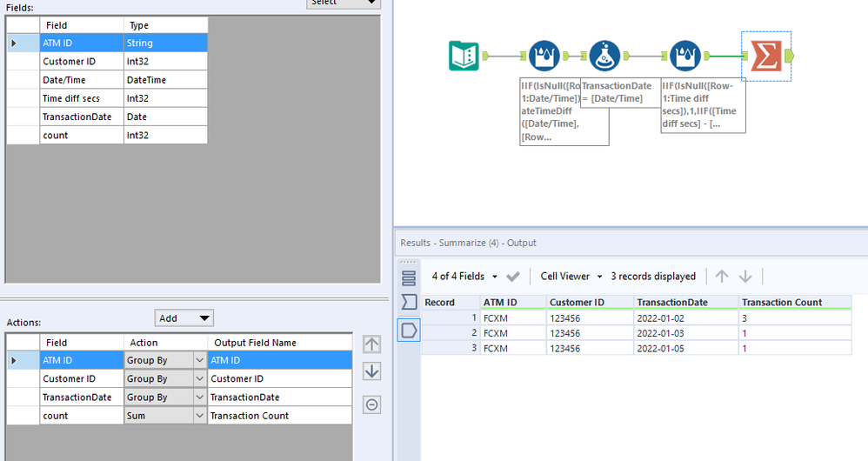
Task: Click the DateTime type cell
Action: (165, 80)
